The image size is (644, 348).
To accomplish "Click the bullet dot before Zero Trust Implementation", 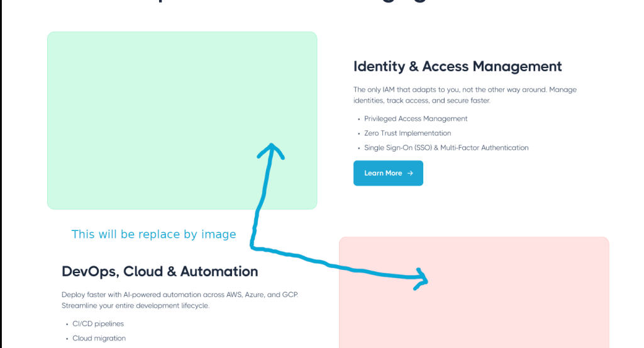I will [358, 133].
